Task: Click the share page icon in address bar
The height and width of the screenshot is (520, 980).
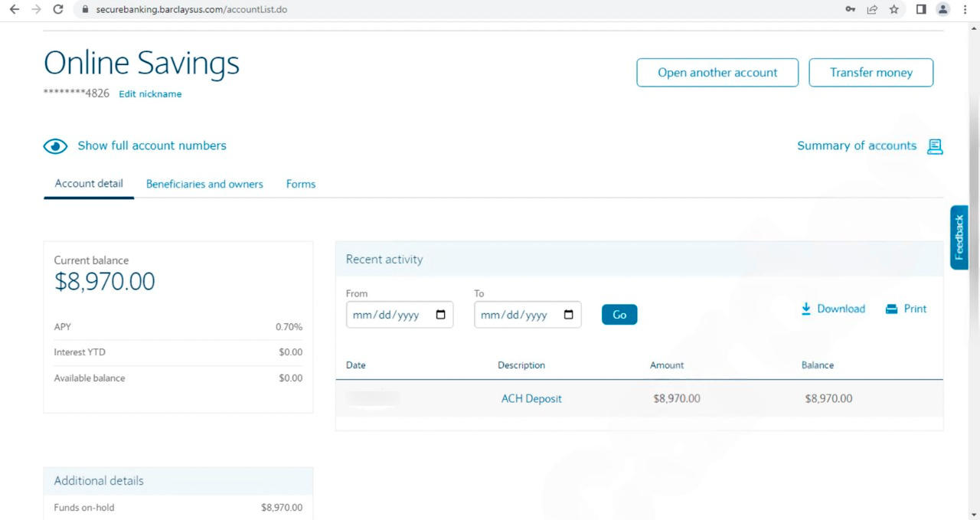Action: click(872, 9)
